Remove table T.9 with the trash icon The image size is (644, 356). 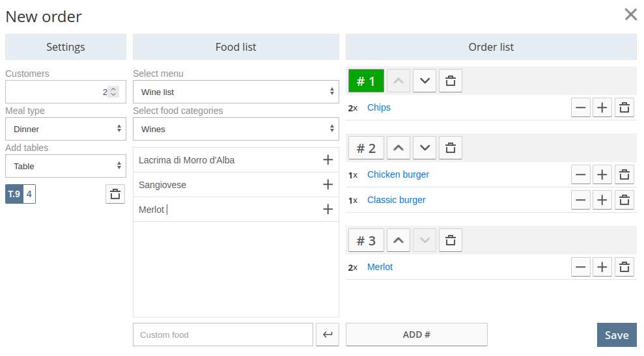(115, 194)
